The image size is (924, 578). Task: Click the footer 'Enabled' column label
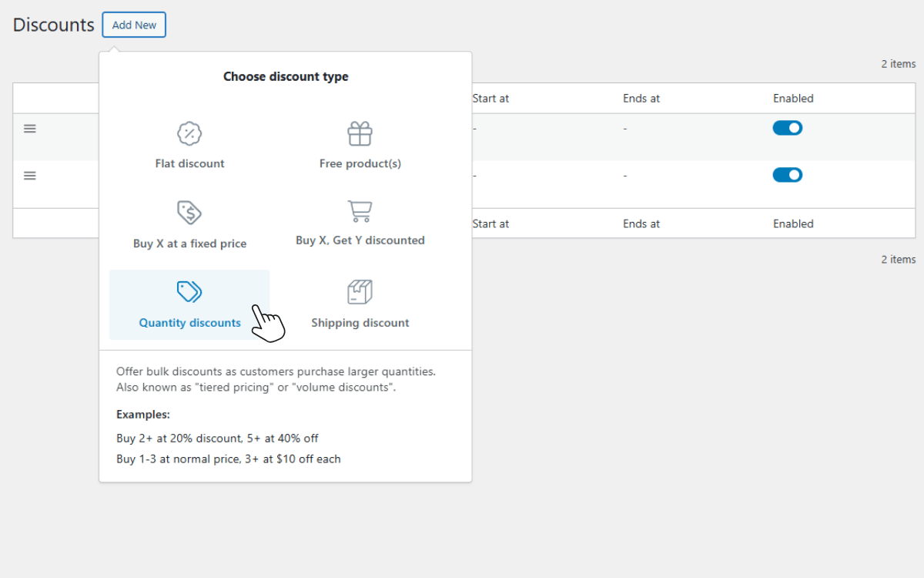793,223
